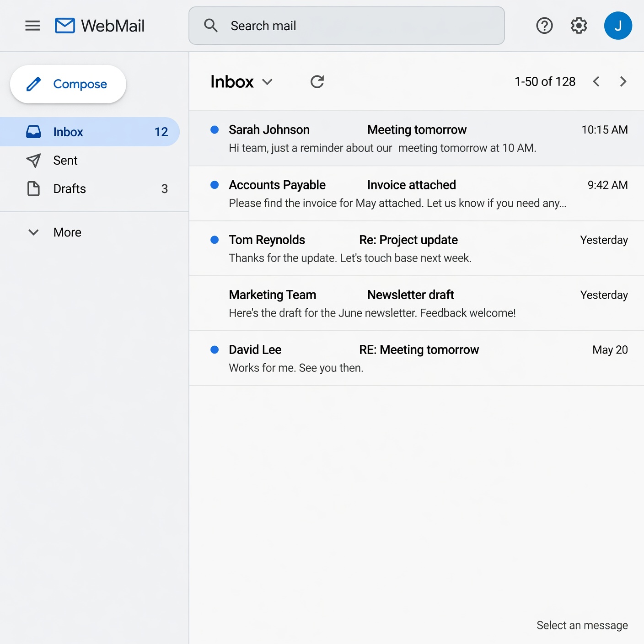Click unread dot beside Tom Reynolds
The width and height of the screenshot is (644, 644).
[215, 240]
